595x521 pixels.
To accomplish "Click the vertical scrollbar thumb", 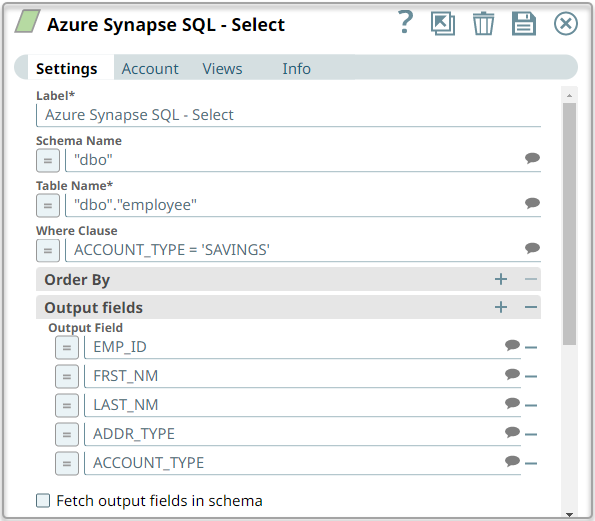I will [x=569, y=224].
